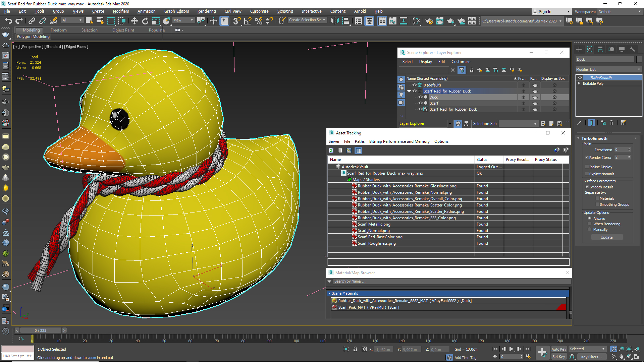Toggle visibility of Scarf object
Screen dimensions: 644x362
pos(420,103)
